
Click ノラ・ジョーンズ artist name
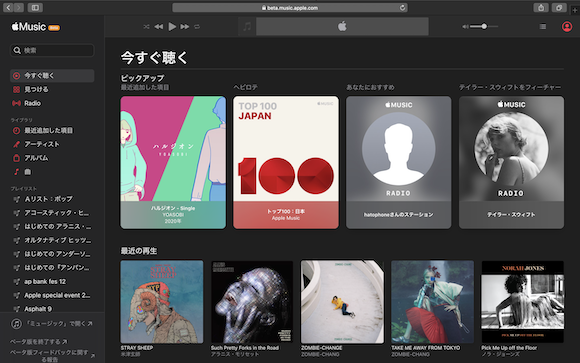click(x=500, y=354)
